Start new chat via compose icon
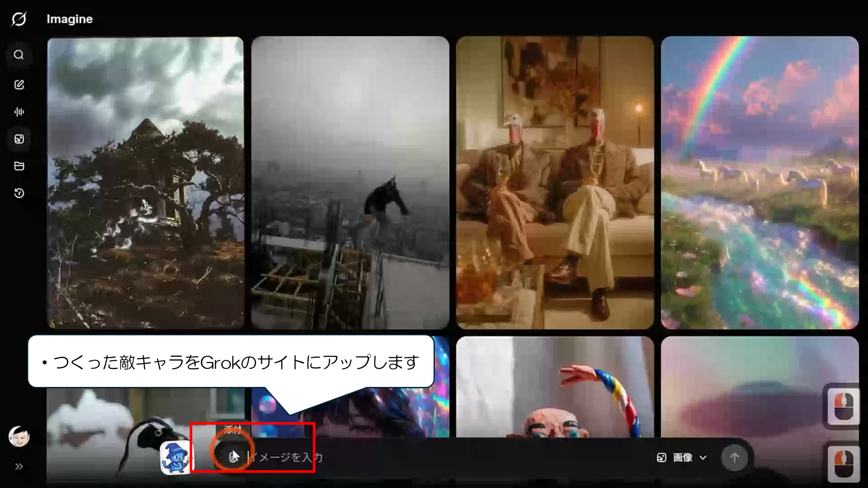Screen dimensions: 868x488 tap(19, 85)
